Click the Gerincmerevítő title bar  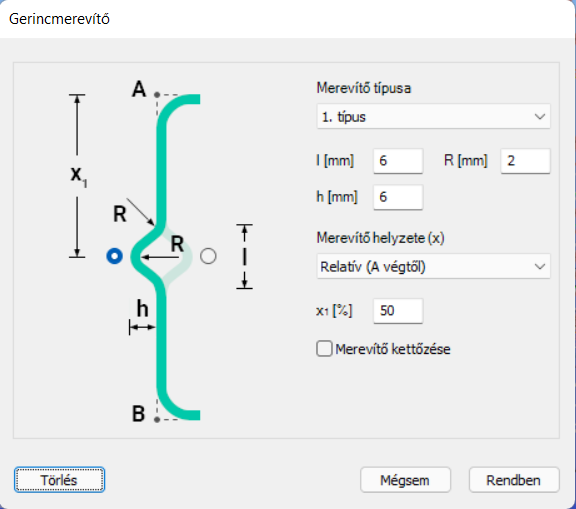coord(287,19)
